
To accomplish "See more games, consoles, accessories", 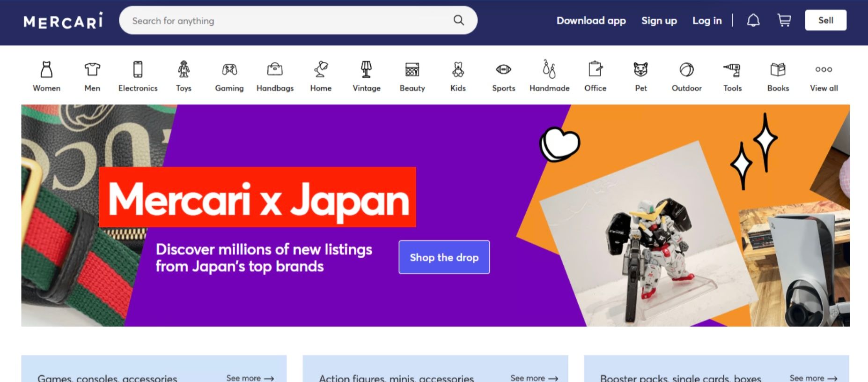I will click(250, 378).
